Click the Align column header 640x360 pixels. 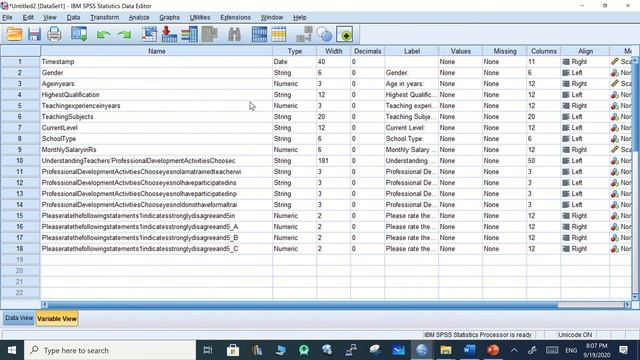pos(585,51)
